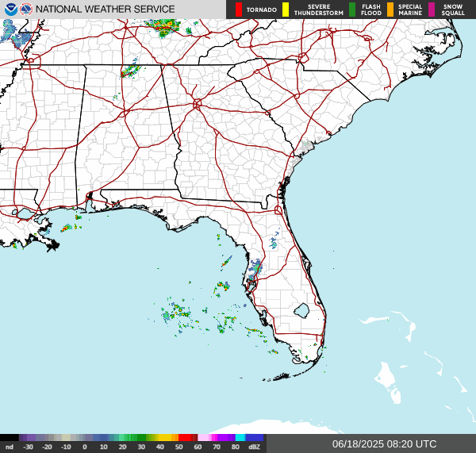Click the light pink segment of the reflectivity color bar
The width and height of the screenshot is (476, 453).
click(x=205, y=437)
